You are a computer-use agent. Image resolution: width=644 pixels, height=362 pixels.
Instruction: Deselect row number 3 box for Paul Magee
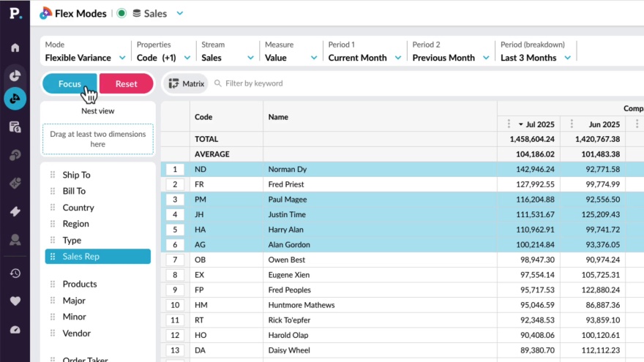coord(175,200)
